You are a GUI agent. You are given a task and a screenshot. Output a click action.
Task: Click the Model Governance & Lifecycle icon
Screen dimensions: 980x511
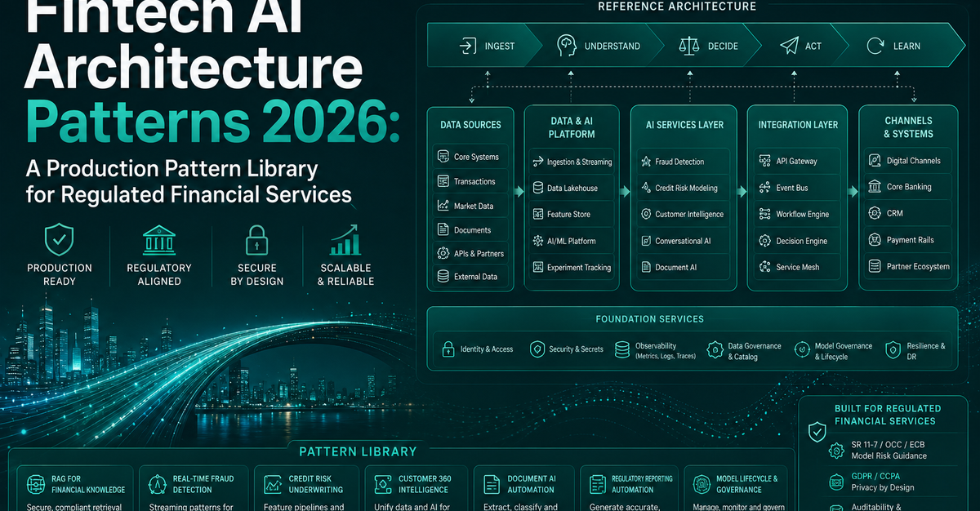coord(802,349)
